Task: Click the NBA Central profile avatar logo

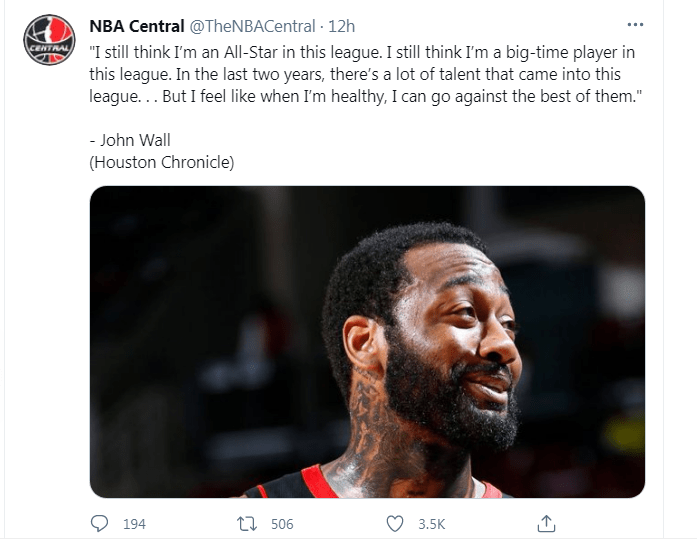Action: pos(49,40)
